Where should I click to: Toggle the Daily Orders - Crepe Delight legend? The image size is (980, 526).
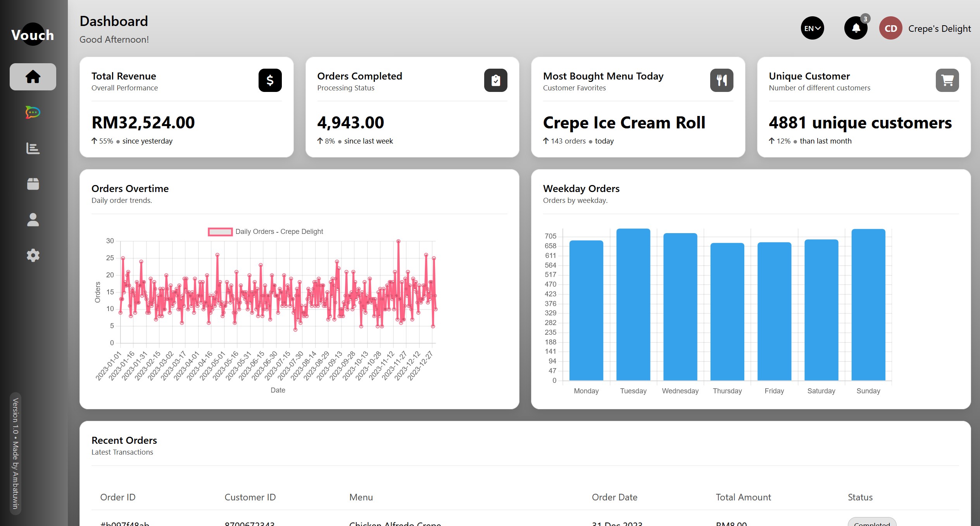[x=266, y=232]
